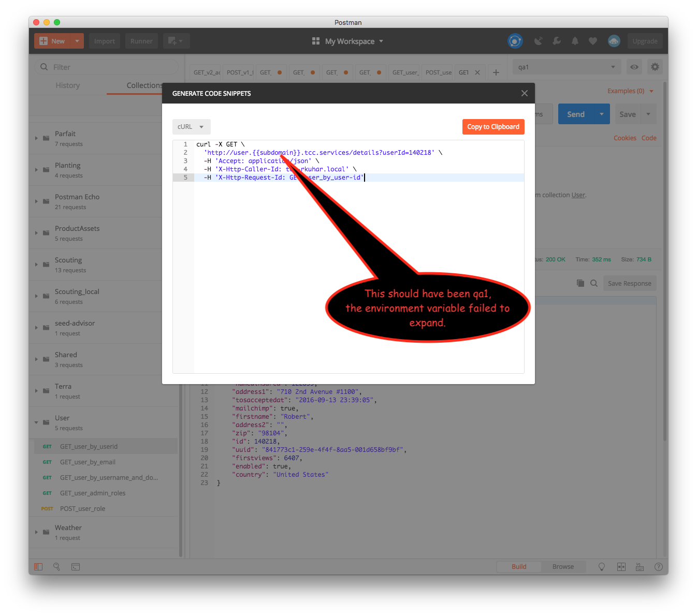Open user avatar menu in header
Screen dimensions: 697x616
click(x=614, y=41)
